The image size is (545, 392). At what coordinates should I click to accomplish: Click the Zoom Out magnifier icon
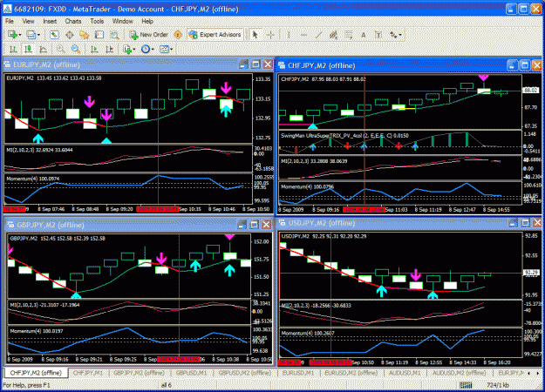point(75,50)
